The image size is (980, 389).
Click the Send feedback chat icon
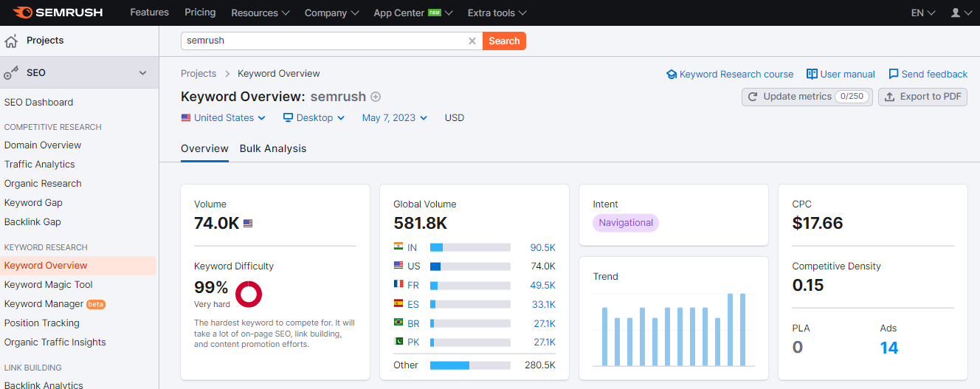(x=894, y=75)
